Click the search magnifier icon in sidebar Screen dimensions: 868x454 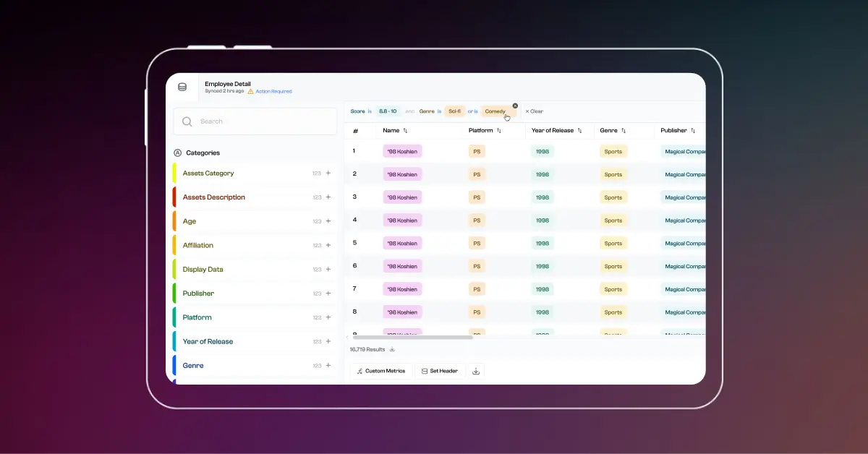(188, 121)
